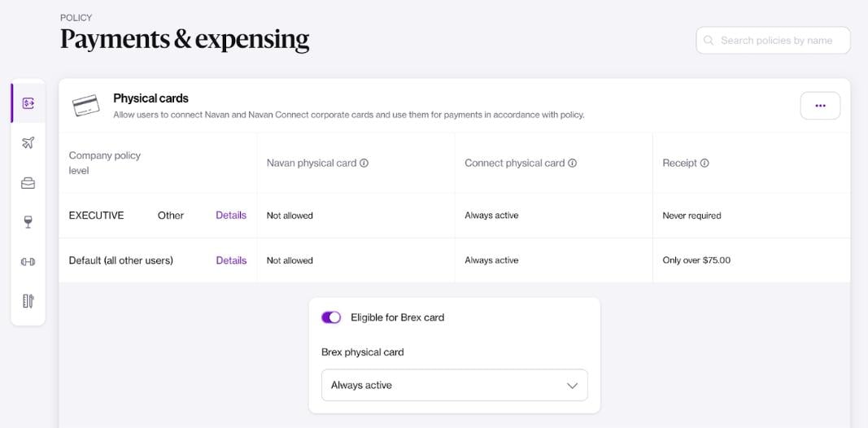Open the Physical cards three-dot menu
The width and height of the screenshot is (868, 428).
[820, 106]
